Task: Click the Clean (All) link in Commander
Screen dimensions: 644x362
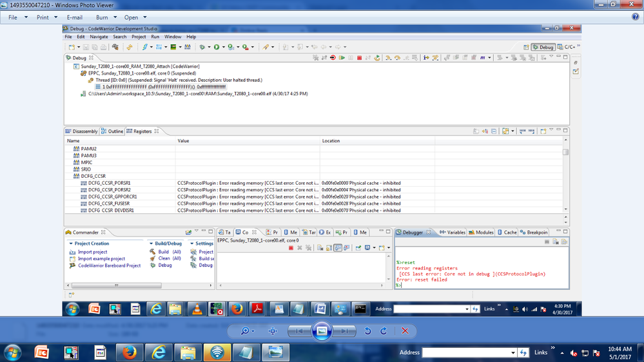Action: point(169,258)
